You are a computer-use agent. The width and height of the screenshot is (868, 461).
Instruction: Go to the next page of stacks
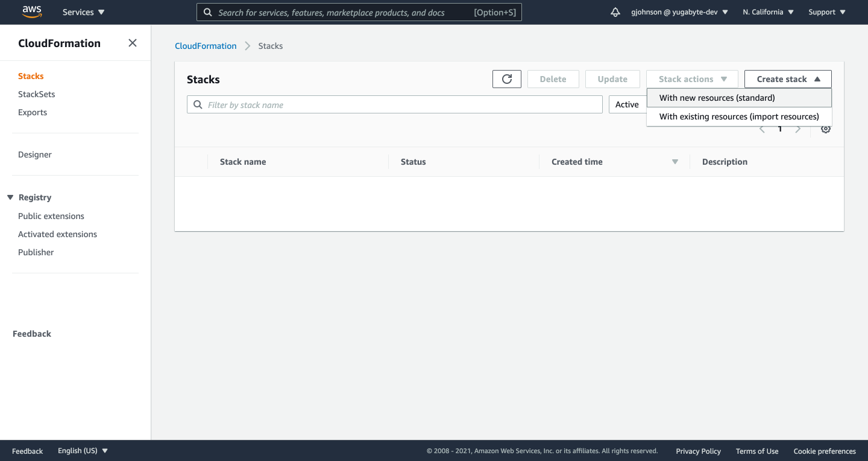(x=797, y=129)
